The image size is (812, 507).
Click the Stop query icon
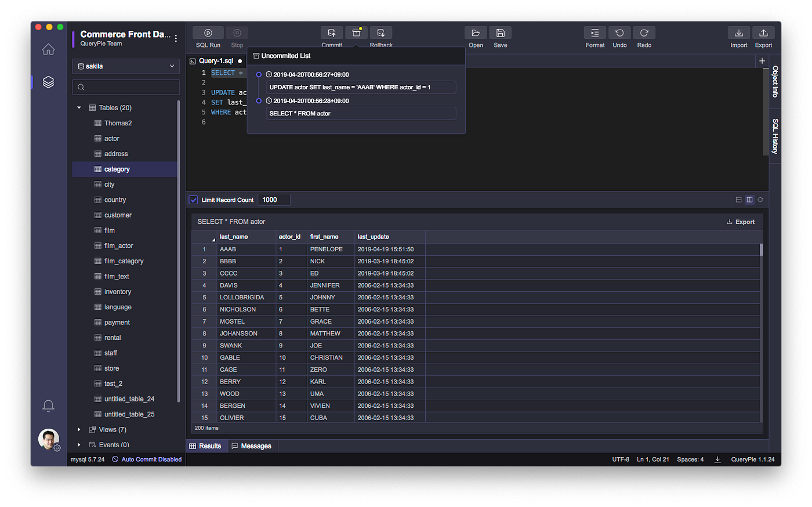[x=237, y=33]
